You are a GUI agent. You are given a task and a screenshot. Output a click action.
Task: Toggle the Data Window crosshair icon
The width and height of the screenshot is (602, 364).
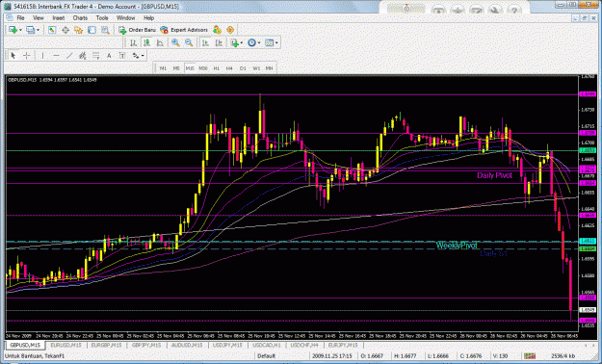click(x=65, y=30)
